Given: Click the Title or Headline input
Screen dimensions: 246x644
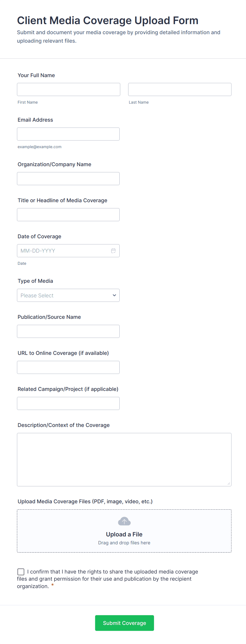Looking at the screenshot, I should pyautogui.click(x=68, y=215).
